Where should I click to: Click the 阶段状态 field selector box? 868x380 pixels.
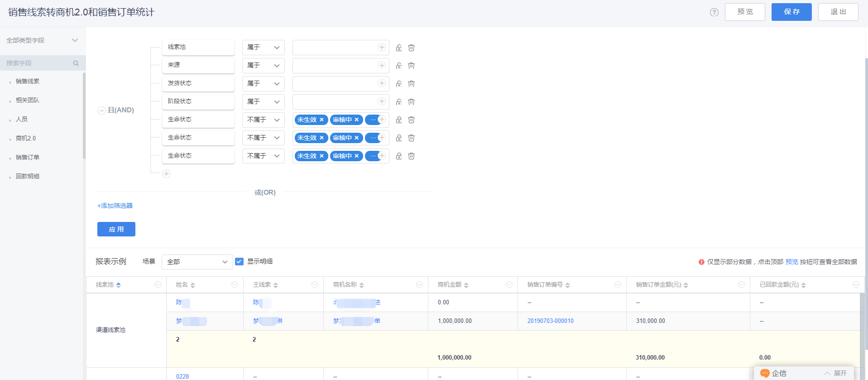click(x=198, y=101)
